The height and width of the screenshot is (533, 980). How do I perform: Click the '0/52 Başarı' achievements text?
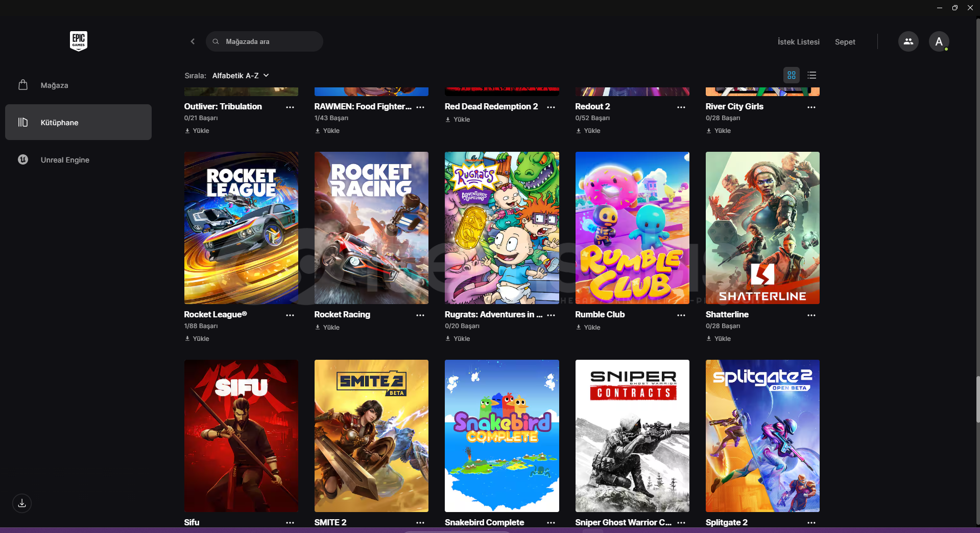click(x=592, y=118)
